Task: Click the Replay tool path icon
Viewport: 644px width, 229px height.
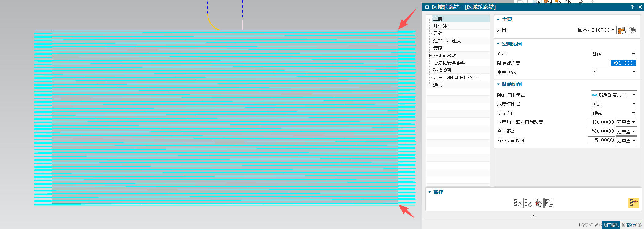Action: 528,203
